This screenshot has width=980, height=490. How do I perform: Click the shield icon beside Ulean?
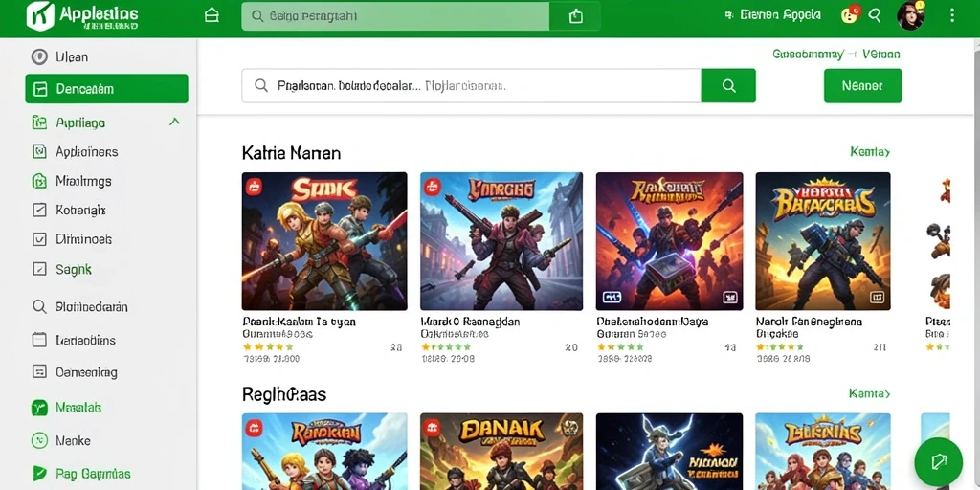coord(38,56)
